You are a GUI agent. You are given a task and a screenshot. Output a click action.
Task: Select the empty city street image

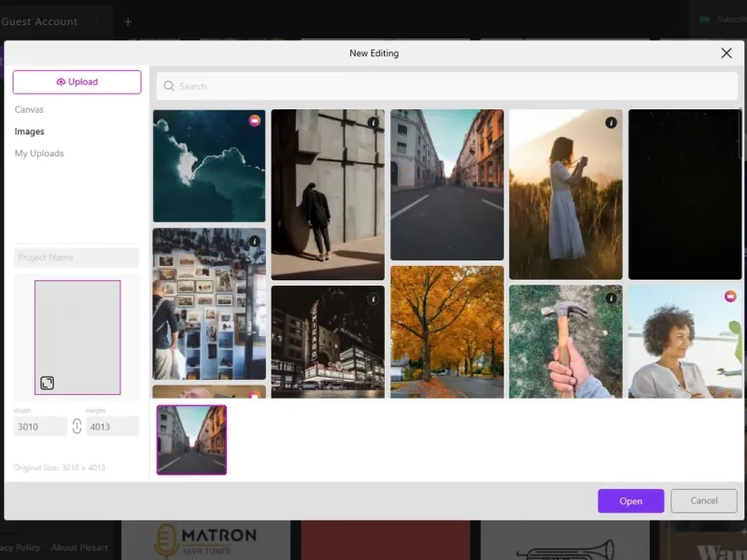[x=447, y=185]
